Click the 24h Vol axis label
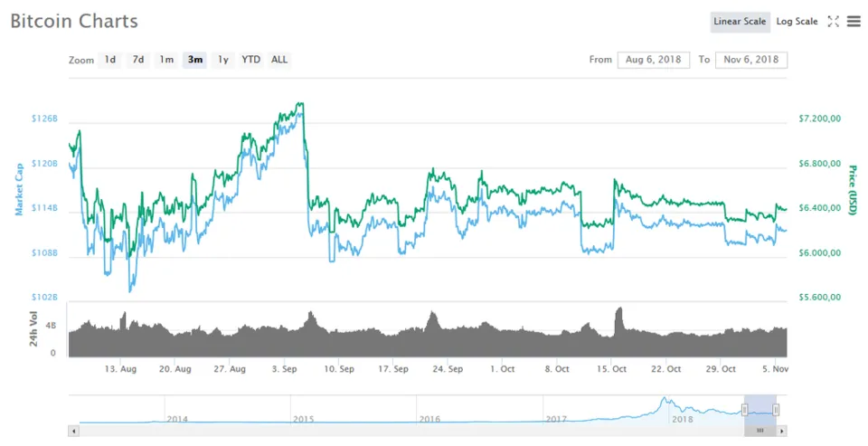868x446 pixels. (x=33, y=329)
